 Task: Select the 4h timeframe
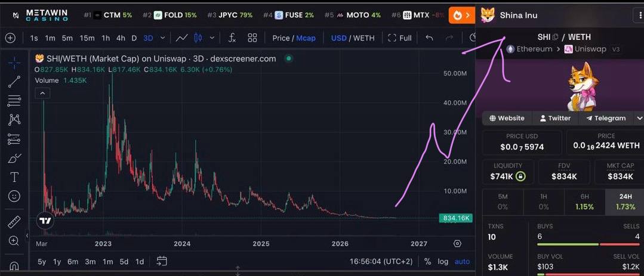pyautogui.click(x=121, y=38)
